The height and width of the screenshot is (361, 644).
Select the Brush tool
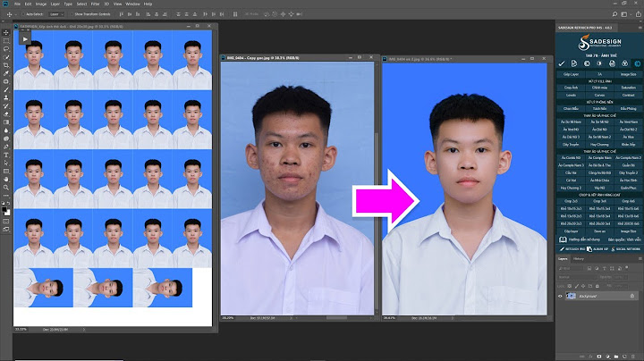[x=5, y=90]
